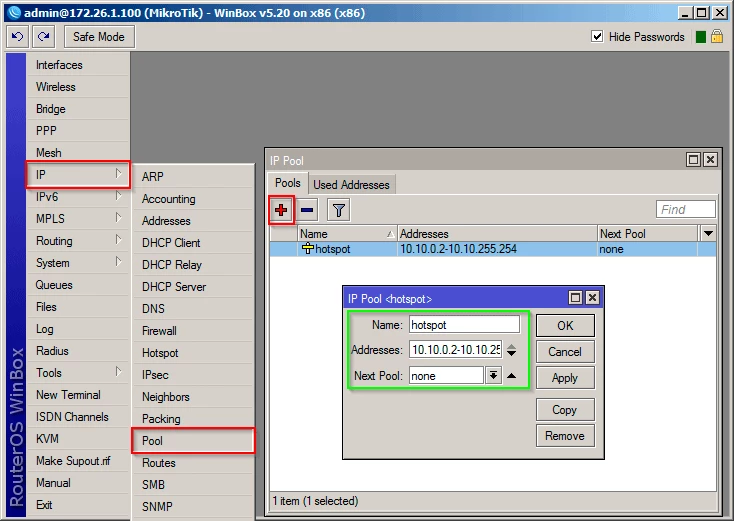Image resolution: width=734 pixels, height=521 pixels.
Task: Open DHCP Client in the IP submenu
Action: click(193, 242)
